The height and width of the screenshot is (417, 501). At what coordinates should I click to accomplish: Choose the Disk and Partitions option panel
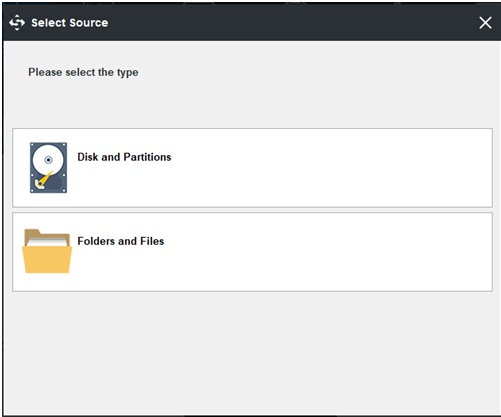click(252, 168)
